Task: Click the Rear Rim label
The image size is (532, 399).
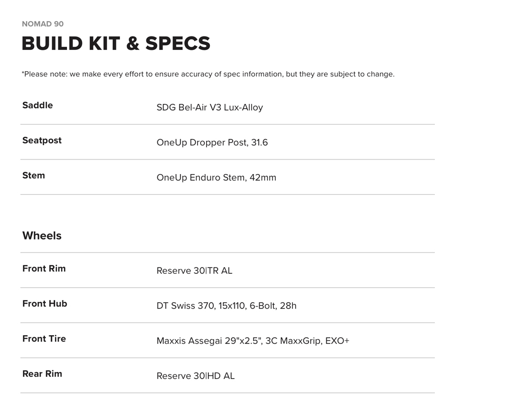Action: point(42,374)
